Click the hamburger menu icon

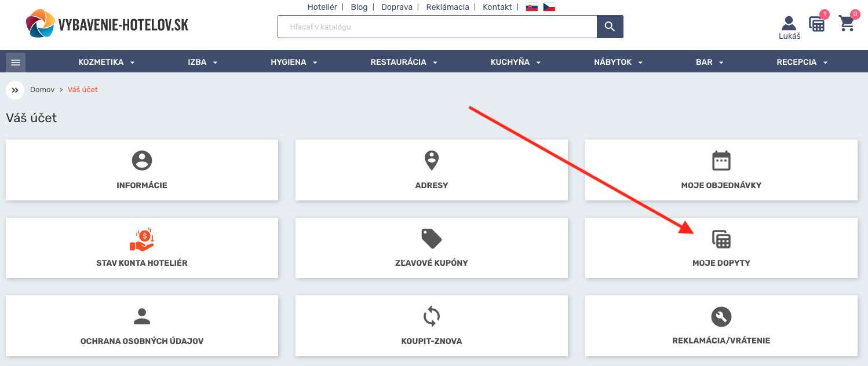point(16,62)
